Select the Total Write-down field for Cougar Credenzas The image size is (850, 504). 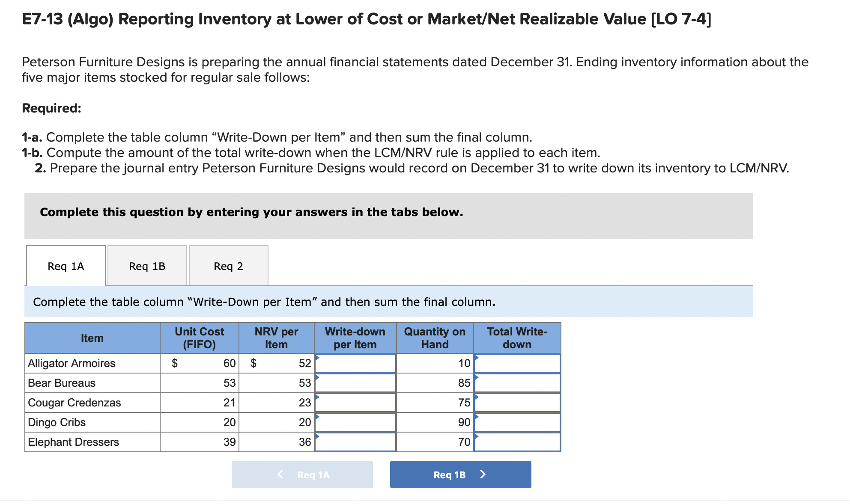(517, 403)
